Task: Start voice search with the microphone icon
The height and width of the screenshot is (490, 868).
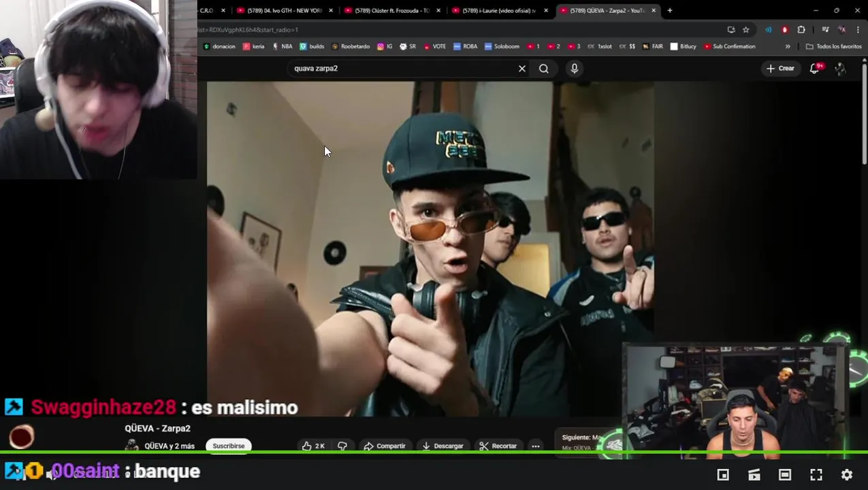Action: (575, 69)
